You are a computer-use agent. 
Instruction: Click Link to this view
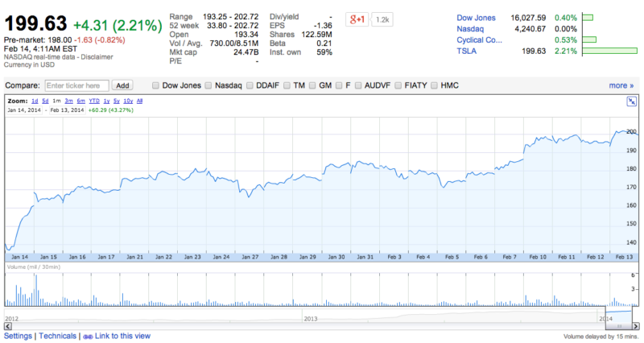pyautogui.click(x=122, y=336)
